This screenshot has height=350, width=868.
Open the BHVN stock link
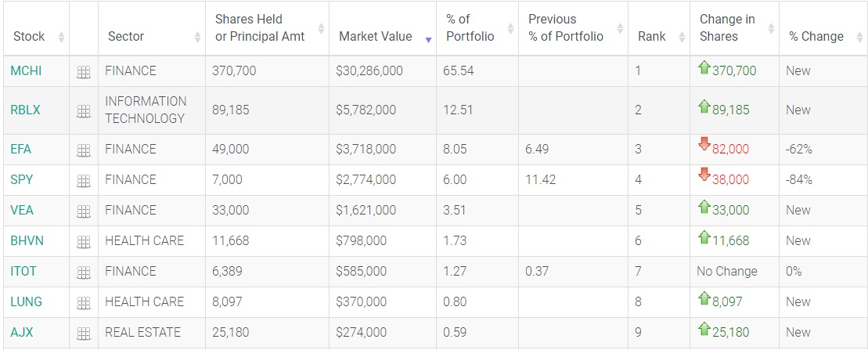(27, 241)
